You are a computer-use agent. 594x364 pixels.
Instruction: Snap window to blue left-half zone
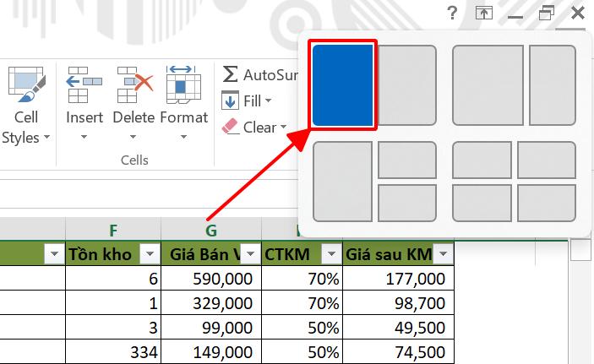(x=343, y=85)
